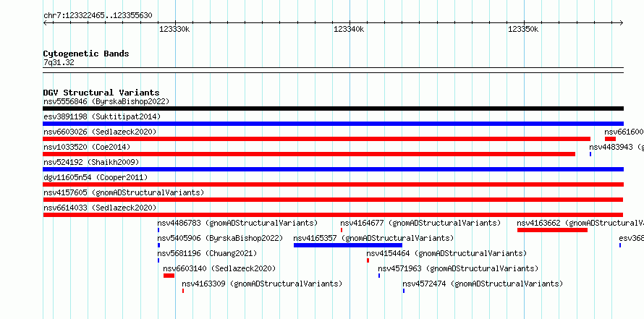The image size is (644, 319).
Task: Click the chr7:123322465..123355630 region label
Action: (98, 16)
